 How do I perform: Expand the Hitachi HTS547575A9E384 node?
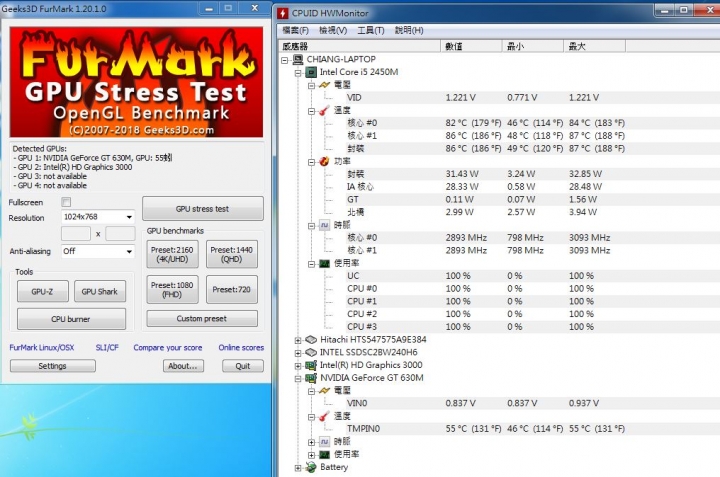[298, 341]
